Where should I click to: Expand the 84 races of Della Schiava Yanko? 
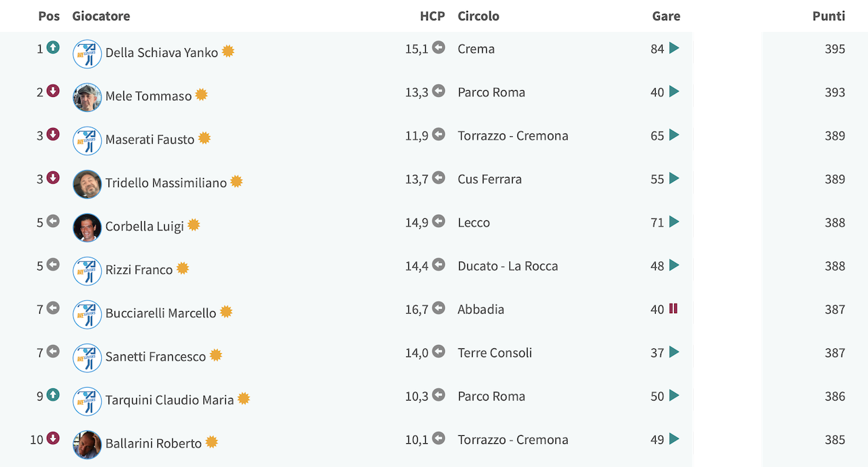pyautogui.click(x=674, y=48)
